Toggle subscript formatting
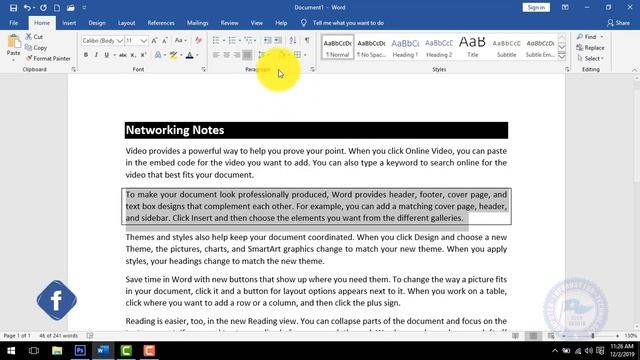640x360 pixels. tap(133, 55)
